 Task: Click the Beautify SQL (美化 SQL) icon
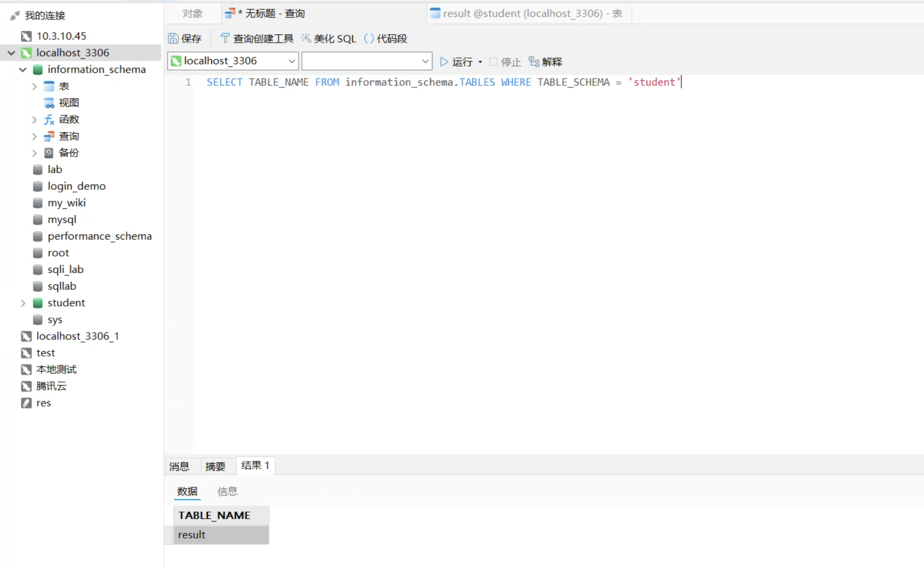tap(306, 38)
